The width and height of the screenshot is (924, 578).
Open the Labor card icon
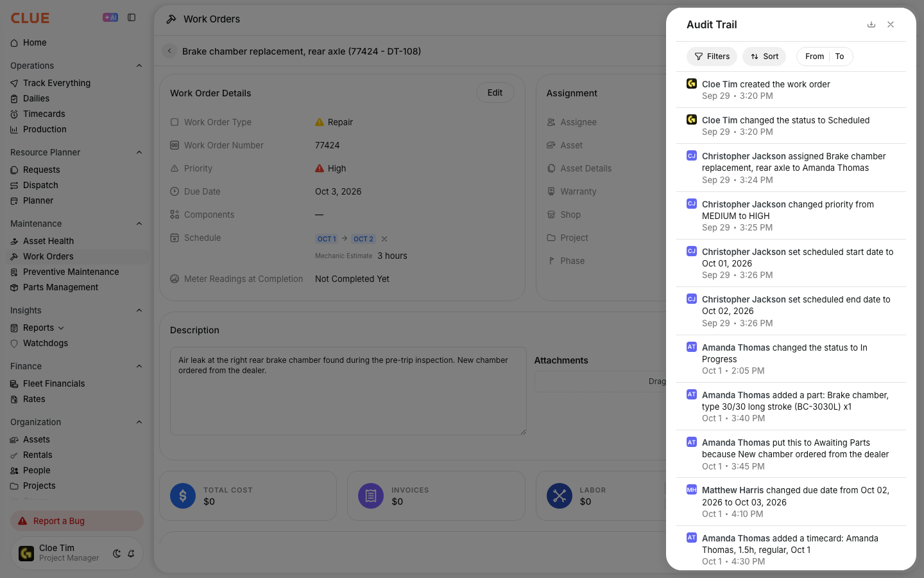click(x=560, y=496)
